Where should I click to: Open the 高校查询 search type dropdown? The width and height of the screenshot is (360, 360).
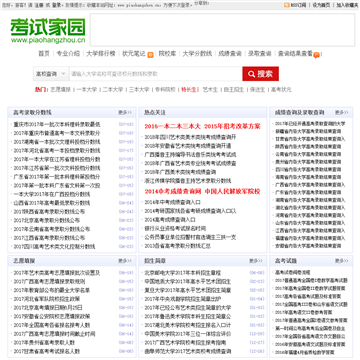[x=51, y=74]
